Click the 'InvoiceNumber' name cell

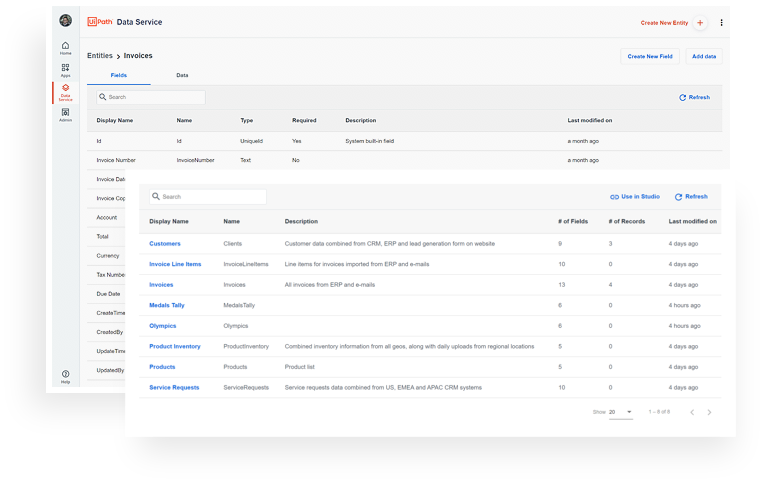pos(195,160)
